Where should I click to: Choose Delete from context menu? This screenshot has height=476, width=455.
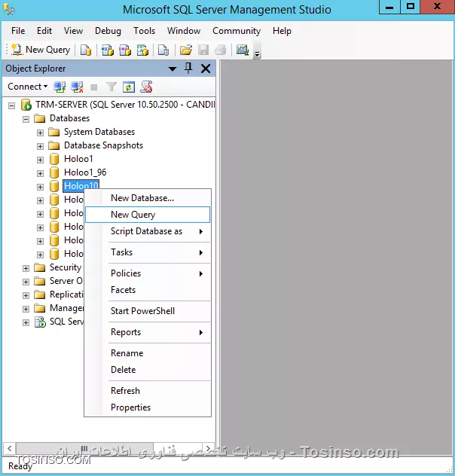(148, 370)
